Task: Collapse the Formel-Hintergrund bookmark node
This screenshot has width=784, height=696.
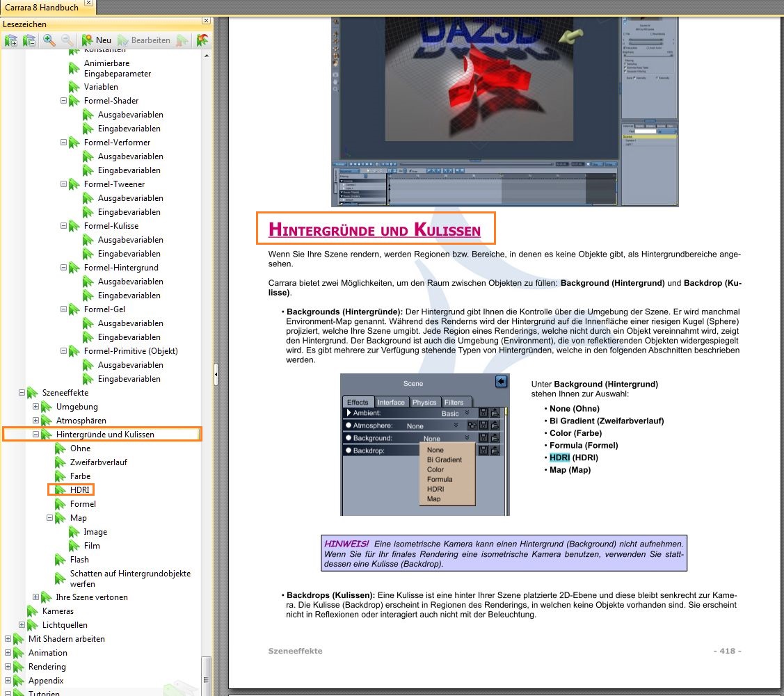Action: 63,267
